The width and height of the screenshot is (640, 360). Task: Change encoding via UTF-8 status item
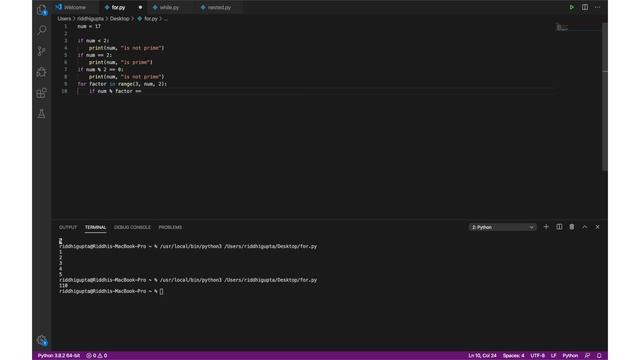pos(538,356)
